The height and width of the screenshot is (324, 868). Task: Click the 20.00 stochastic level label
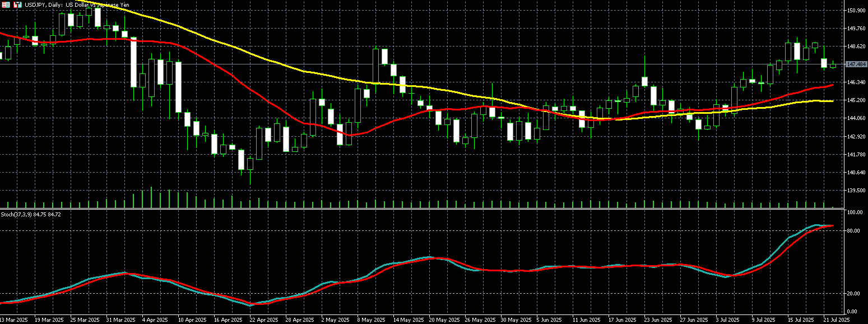click(x=854, y=294)
